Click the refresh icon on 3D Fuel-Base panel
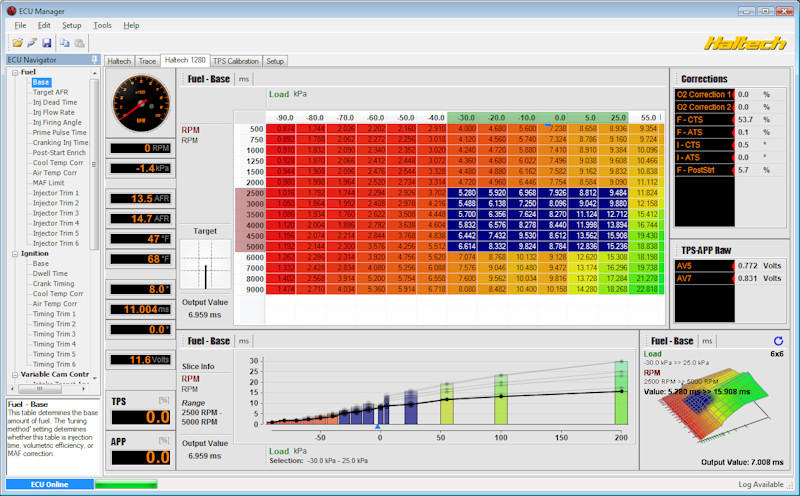 (778, 340)
